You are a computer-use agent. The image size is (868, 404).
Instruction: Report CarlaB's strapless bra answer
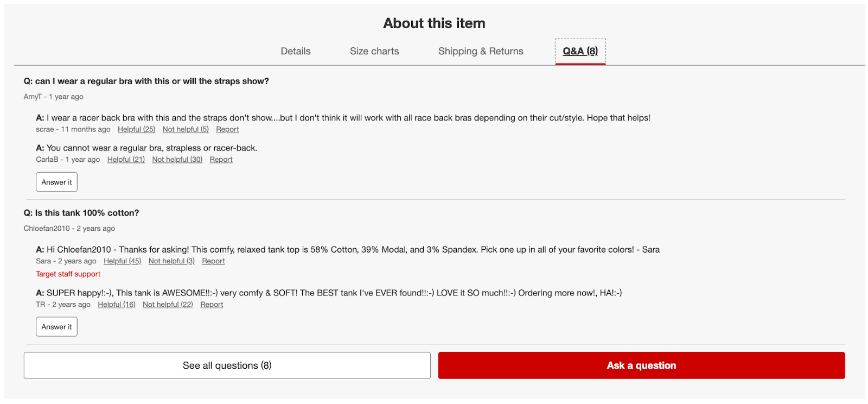(221, 159)
